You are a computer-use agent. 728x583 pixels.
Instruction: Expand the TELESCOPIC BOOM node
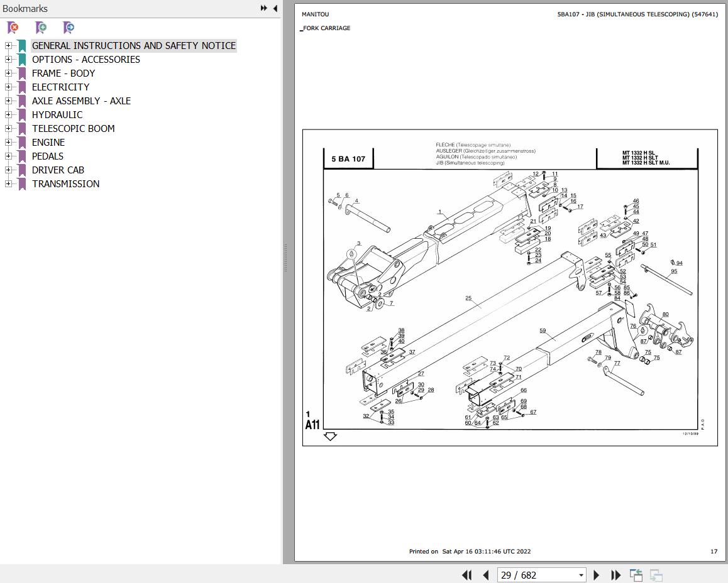(8, 128)
